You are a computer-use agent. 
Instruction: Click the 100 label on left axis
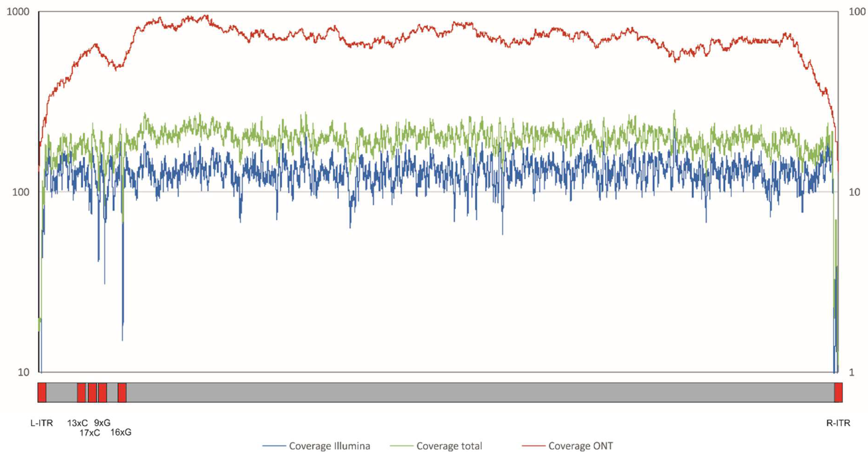tap(21, 192)
